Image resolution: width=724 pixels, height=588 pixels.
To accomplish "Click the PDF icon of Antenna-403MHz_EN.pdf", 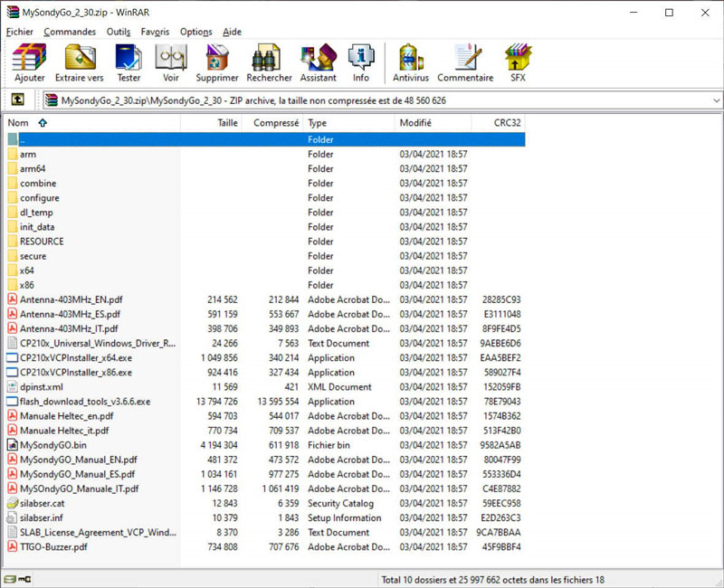I will coord(13,299).
